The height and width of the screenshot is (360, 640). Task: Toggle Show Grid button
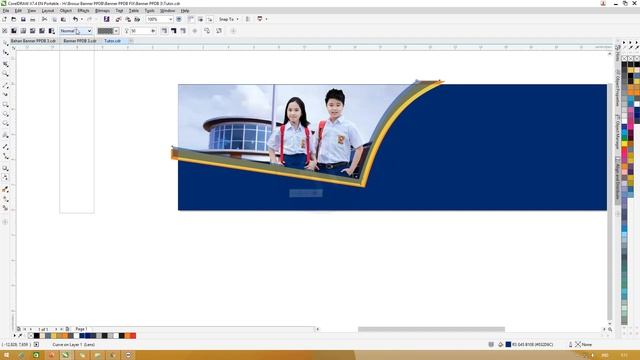200,19
